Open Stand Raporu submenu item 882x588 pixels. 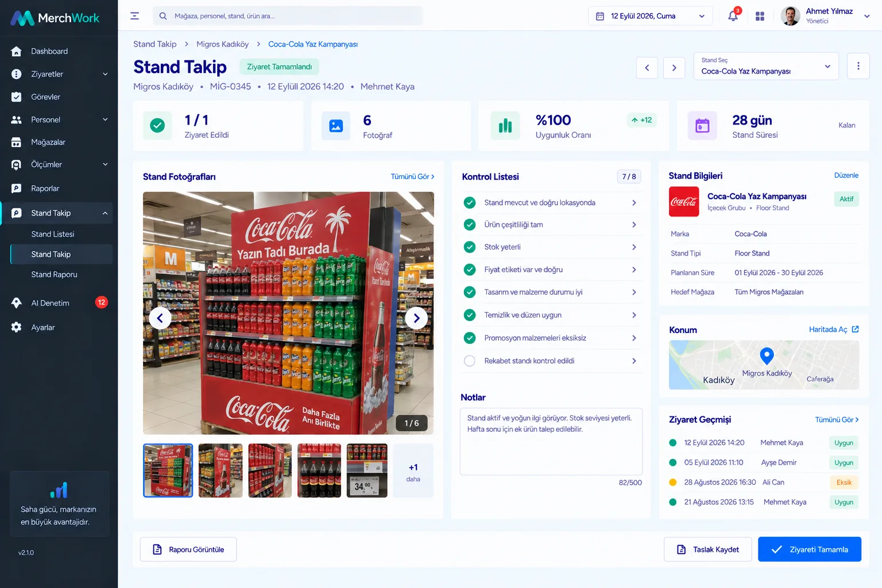coord(54,274)
